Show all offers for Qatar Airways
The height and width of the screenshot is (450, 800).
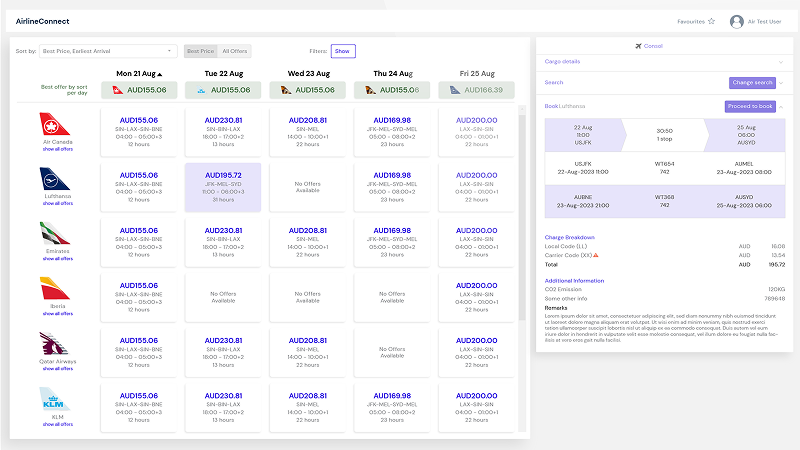[x=58, y=368]
